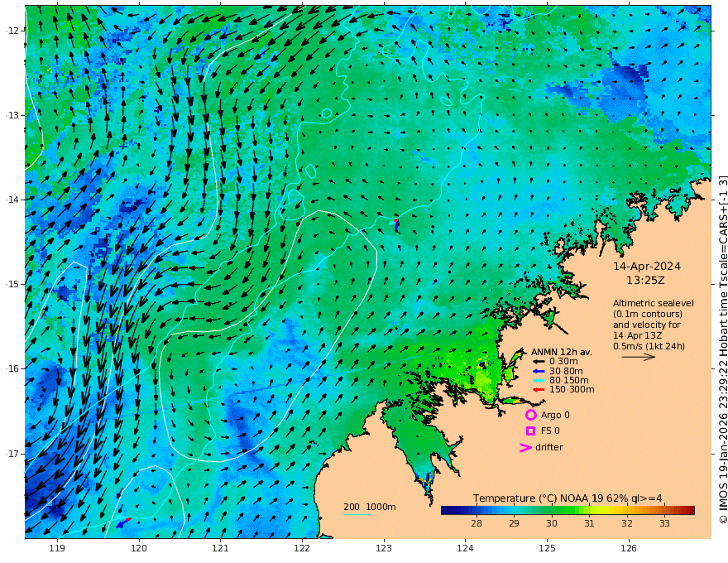
Task: Click the longitude 126 axis label
Action: [x=629, y=549]
